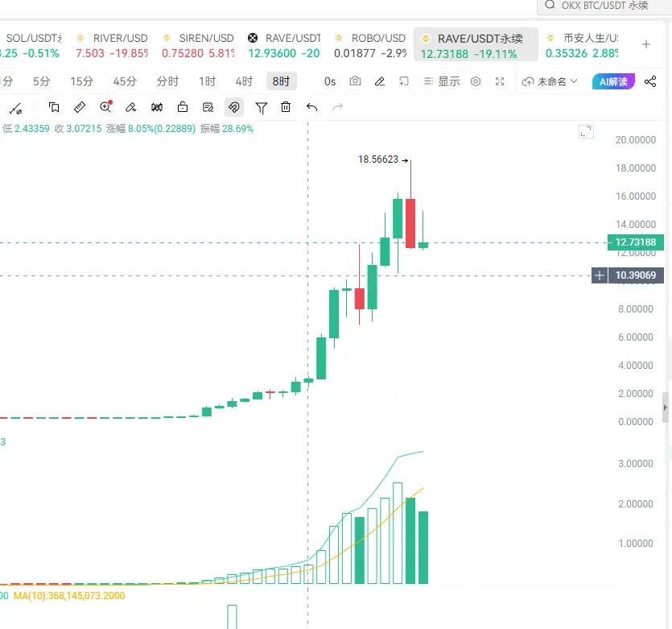This screenshot has width=672, height=629.
Task: Open the 显示 display menu
Action: [442, 81]
